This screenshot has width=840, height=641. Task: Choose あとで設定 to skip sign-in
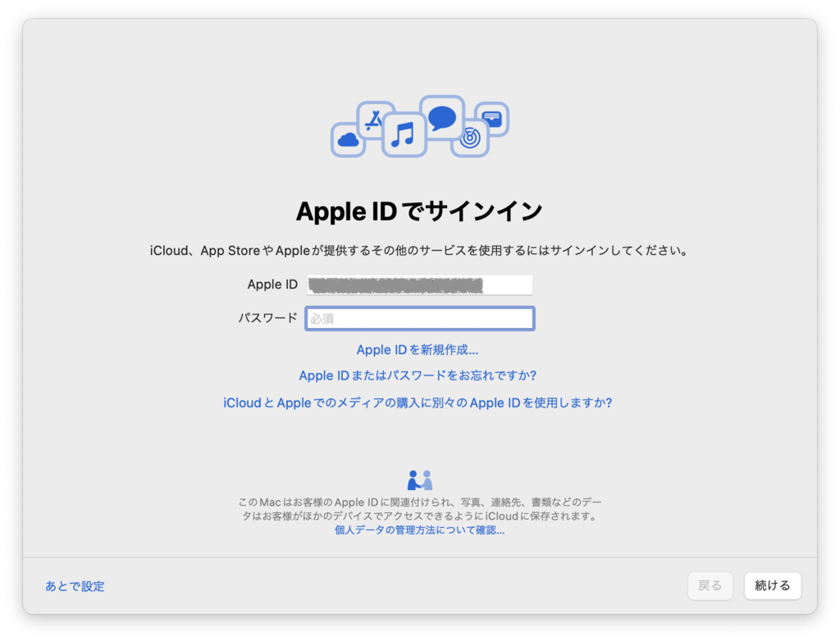[x=75, y=586]
